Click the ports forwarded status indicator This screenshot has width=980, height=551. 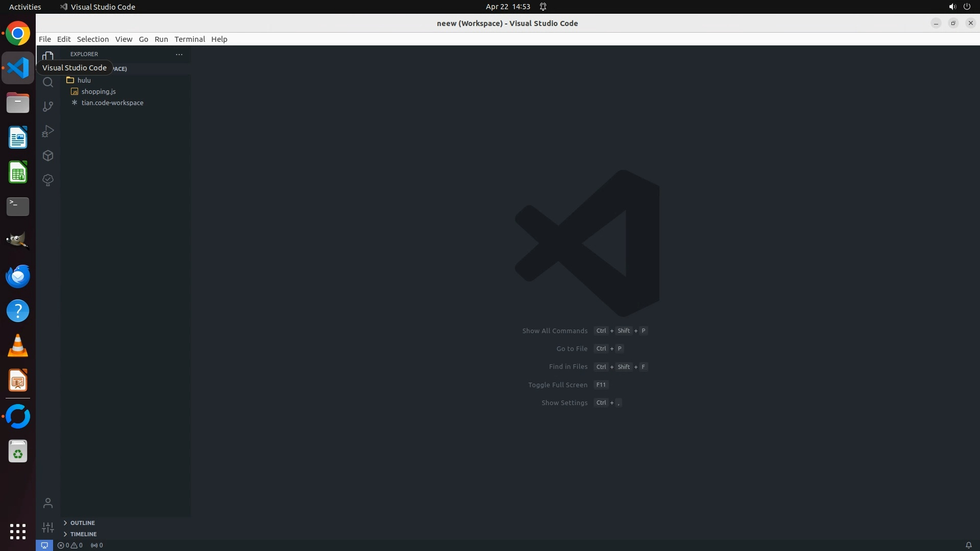96,545
